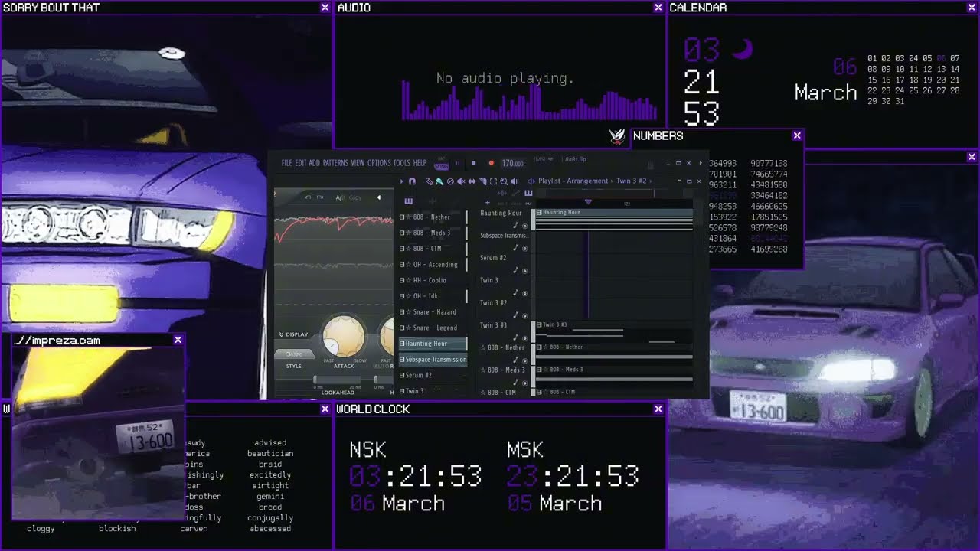Adjust the ATTACK knob
Screen dimensions: 980x551
tap(344, 335)
